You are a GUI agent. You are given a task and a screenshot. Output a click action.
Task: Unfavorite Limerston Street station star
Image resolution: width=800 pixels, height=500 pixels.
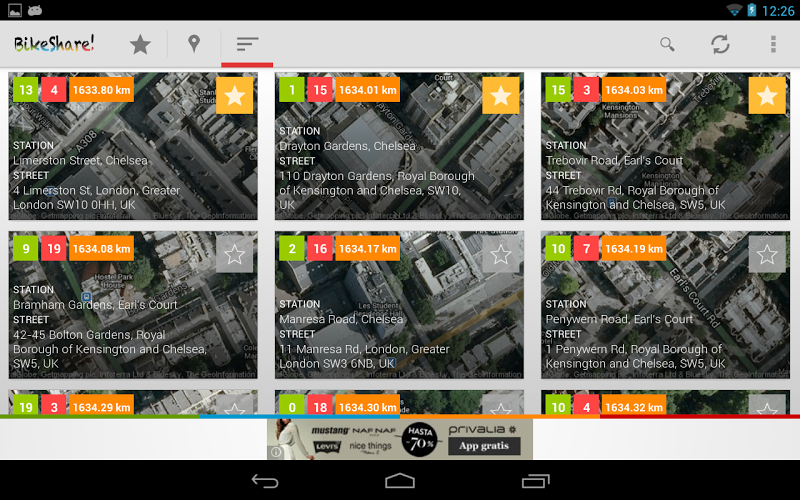pos(235,95)
